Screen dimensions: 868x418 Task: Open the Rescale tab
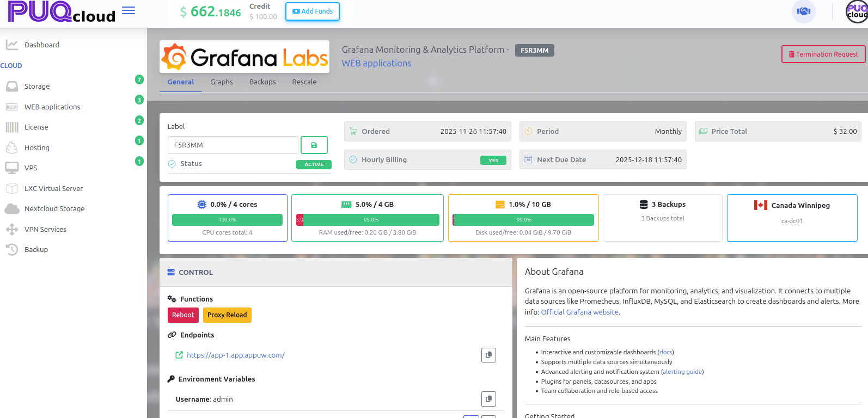tap(304, 82)
